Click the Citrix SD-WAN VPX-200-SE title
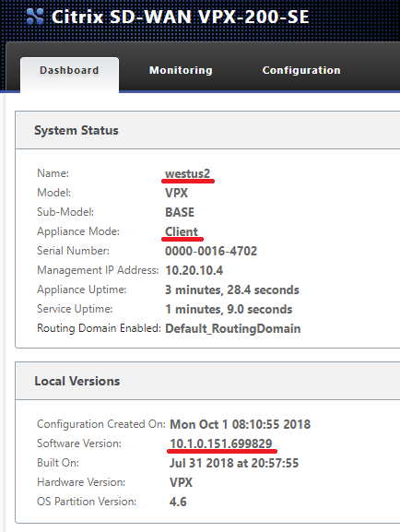 coord(180,17)
